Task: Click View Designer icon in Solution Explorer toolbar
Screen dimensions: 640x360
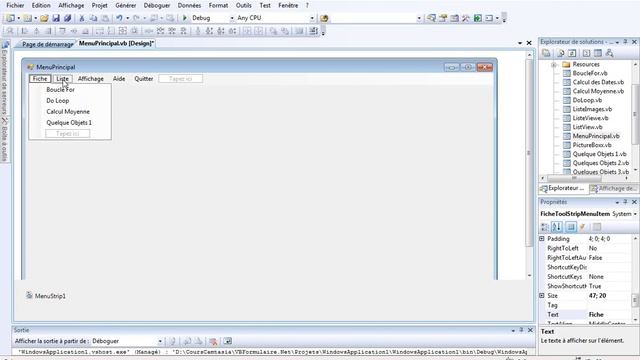Action: point(598,53)
